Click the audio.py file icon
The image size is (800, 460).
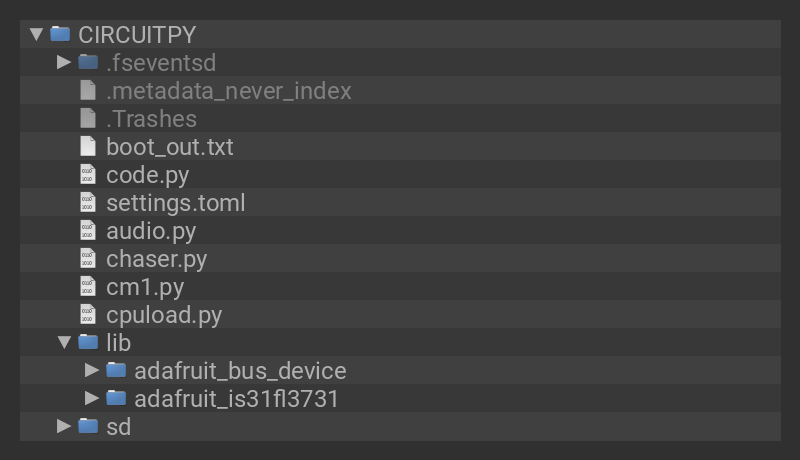point(89,231)
